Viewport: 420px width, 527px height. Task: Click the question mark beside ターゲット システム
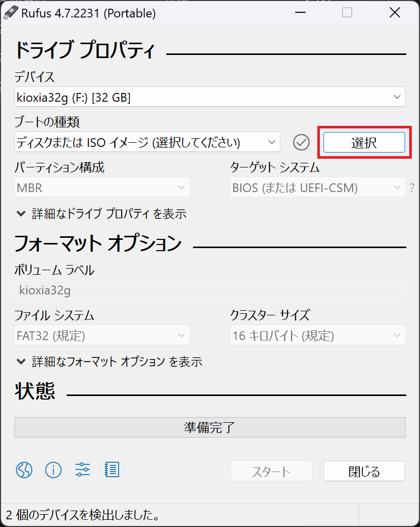(x=412, y=188)
